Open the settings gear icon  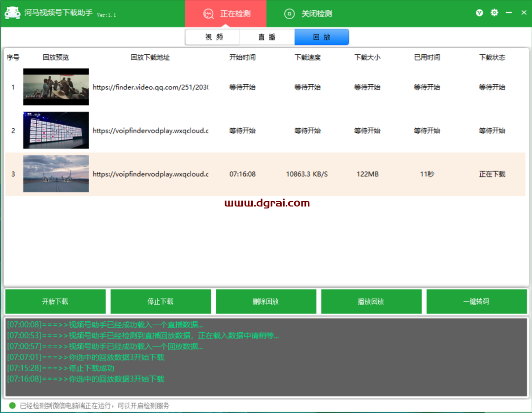coord(495,12)
